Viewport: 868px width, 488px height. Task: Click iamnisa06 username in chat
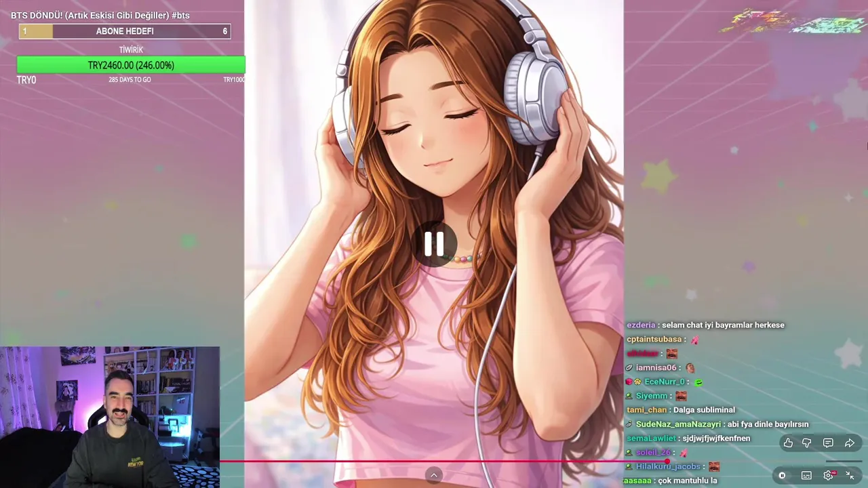(656, 368)
